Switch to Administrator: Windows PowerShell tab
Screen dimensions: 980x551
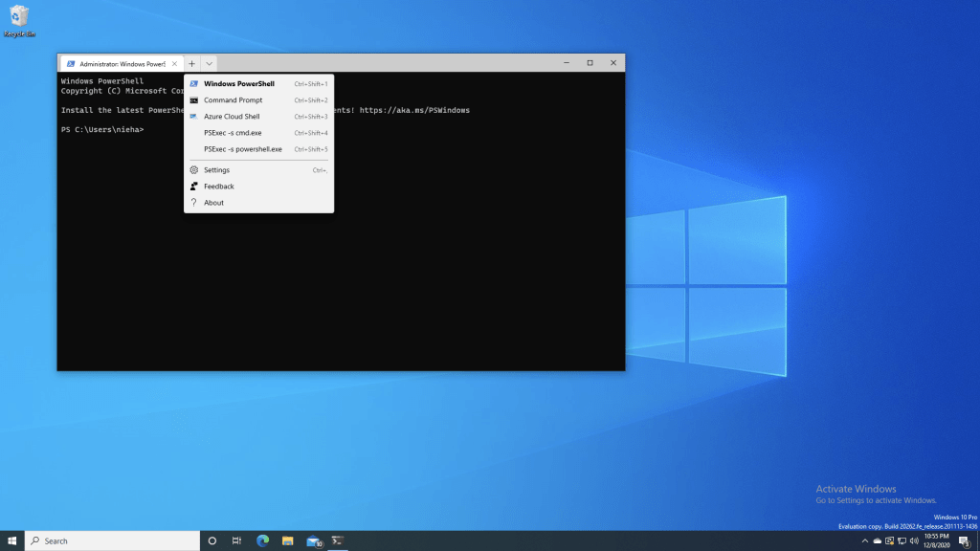pyautogui.click(x=120, y=63)
